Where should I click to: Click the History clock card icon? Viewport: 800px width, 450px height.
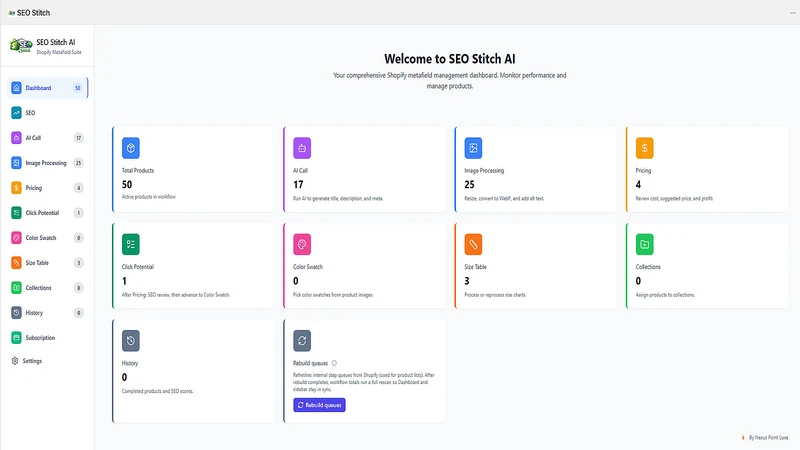pos(131,341)
